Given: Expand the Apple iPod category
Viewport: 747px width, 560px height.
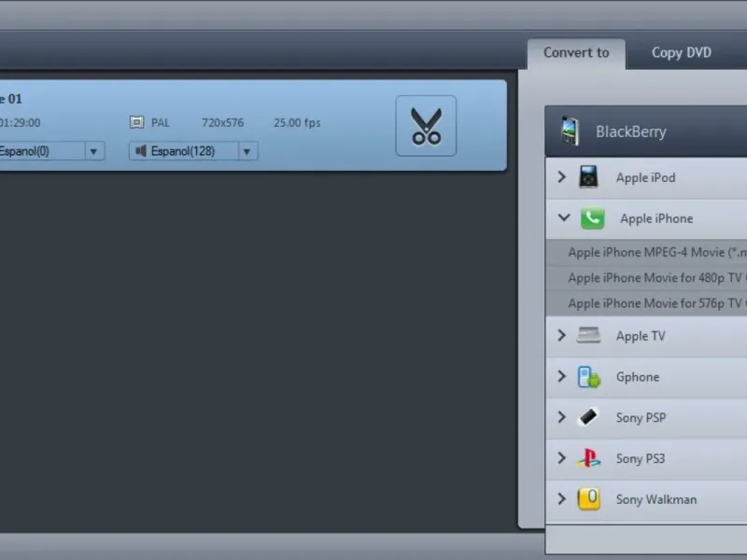Looking at the screenshot, I should coord(562,177).
